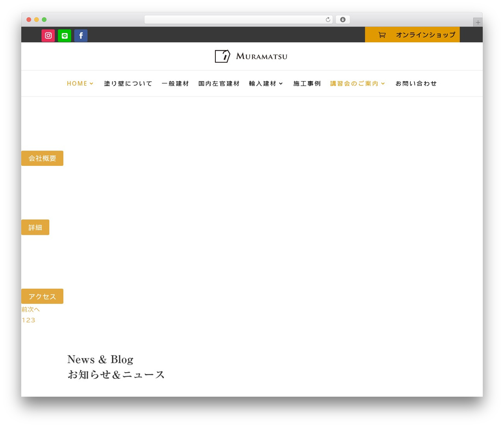The width and height of the screenshot is (504, 427).
Task: Open the 塗り壁について menu item
Action: pos(128,84)
